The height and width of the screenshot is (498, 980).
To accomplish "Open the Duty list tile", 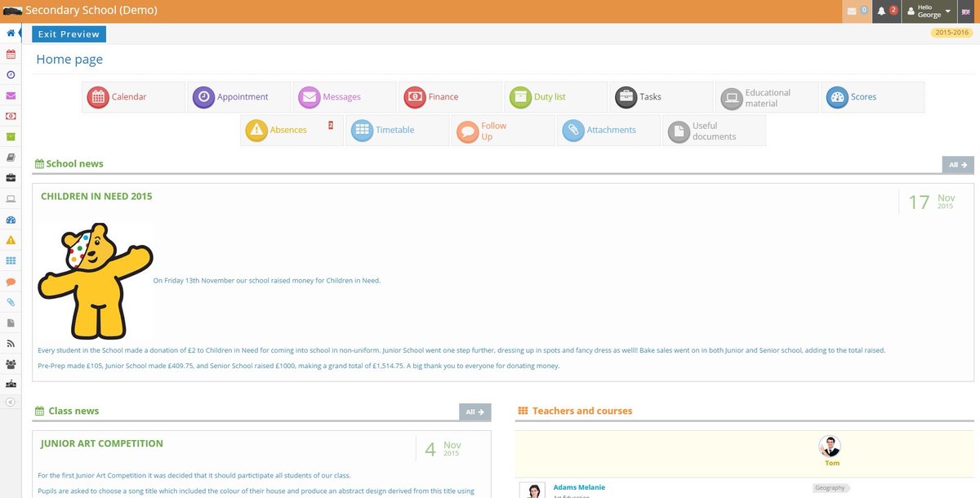I will [x=555, y=97].
